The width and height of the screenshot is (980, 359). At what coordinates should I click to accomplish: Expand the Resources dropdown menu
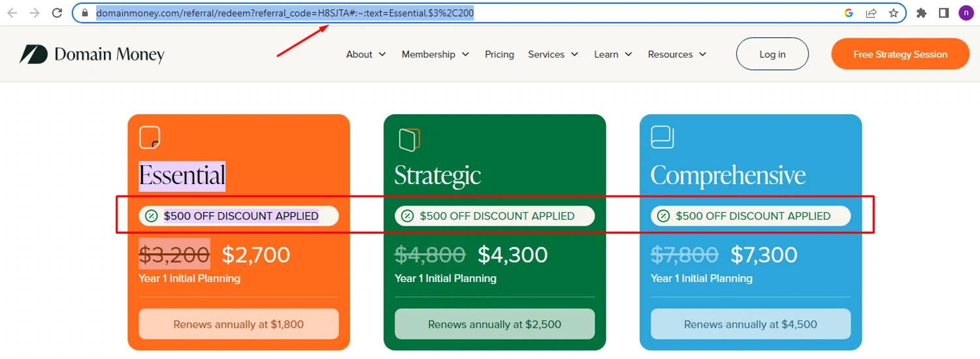coord(677,54)
